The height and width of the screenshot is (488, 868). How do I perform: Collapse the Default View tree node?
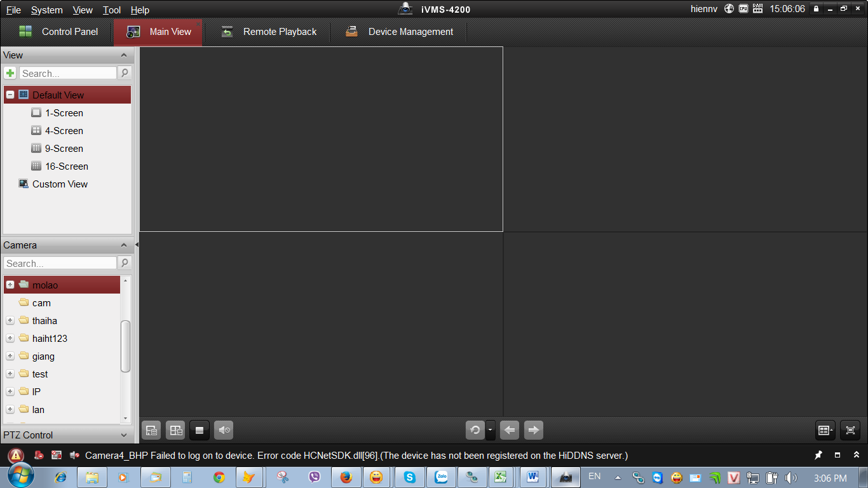[10, 95]
